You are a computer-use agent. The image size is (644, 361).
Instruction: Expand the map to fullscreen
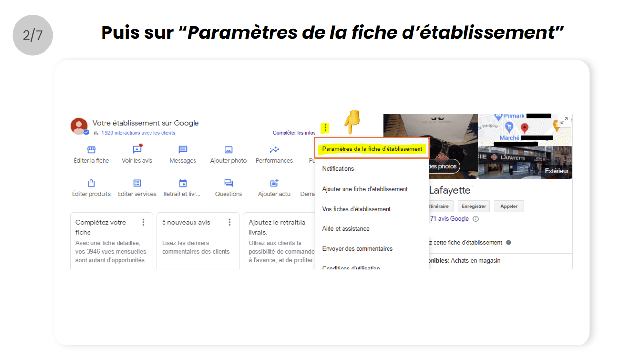(x=564, y=120)
